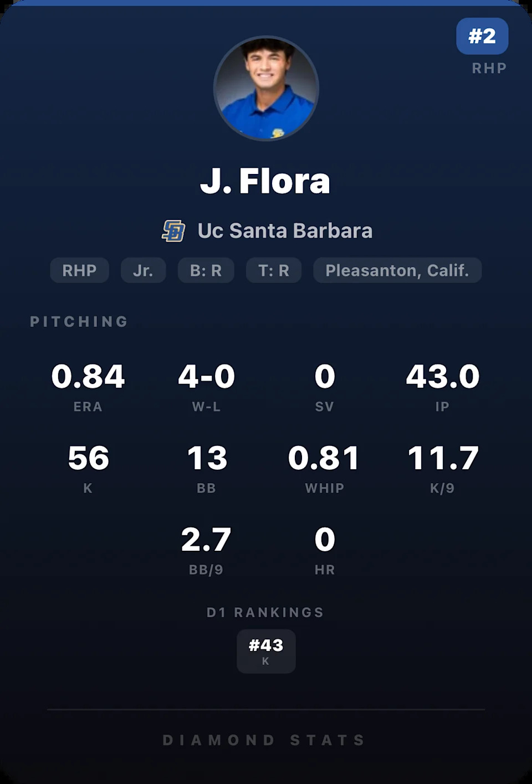This screenshot has height=784, width=532.
Task: Select the Pleasanton, Calif. hometown tag
Action: tap(397, 270)
